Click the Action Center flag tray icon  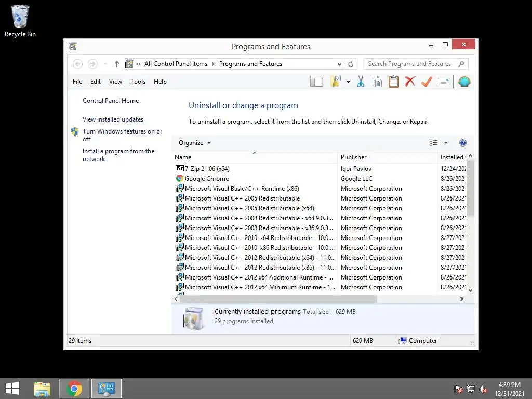click(x=458, y=389)
